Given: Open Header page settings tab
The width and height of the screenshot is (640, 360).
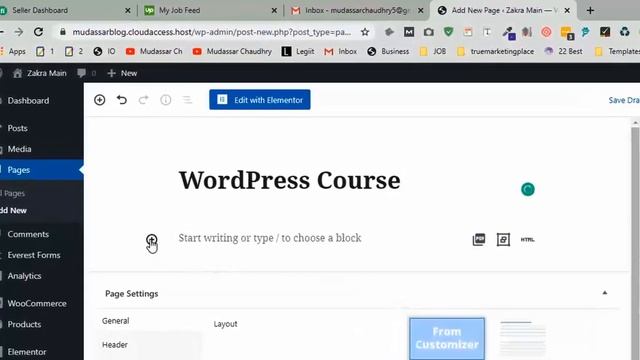Looking at the screenshot, I should point(115,345).
